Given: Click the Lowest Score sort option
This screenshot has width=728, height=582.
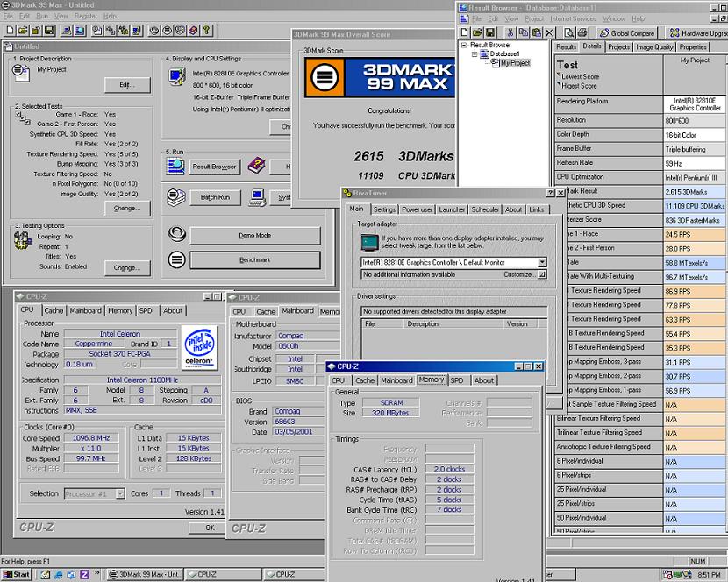Looking at the screenshot, I should 581,76.
